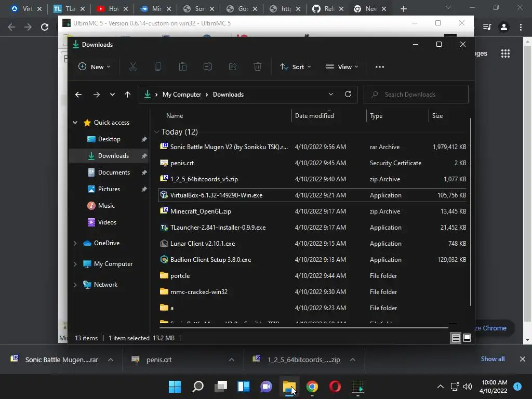Screen dimensions: 532x399
Task: Click Show all downloads link
Action: (493, 359)
